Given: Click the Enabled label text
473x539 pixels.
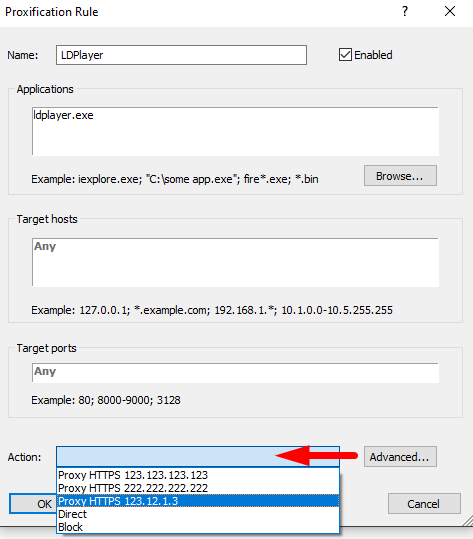Looking at the screenshot, I should coord(373,55).
